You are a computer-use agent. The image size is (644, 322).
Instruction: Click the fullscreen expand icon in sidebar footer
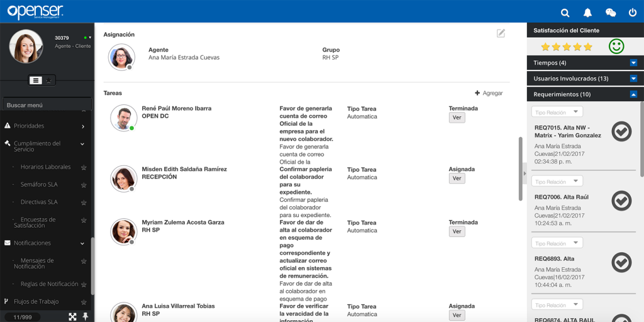pyautogui.click(x=72, y=317)
